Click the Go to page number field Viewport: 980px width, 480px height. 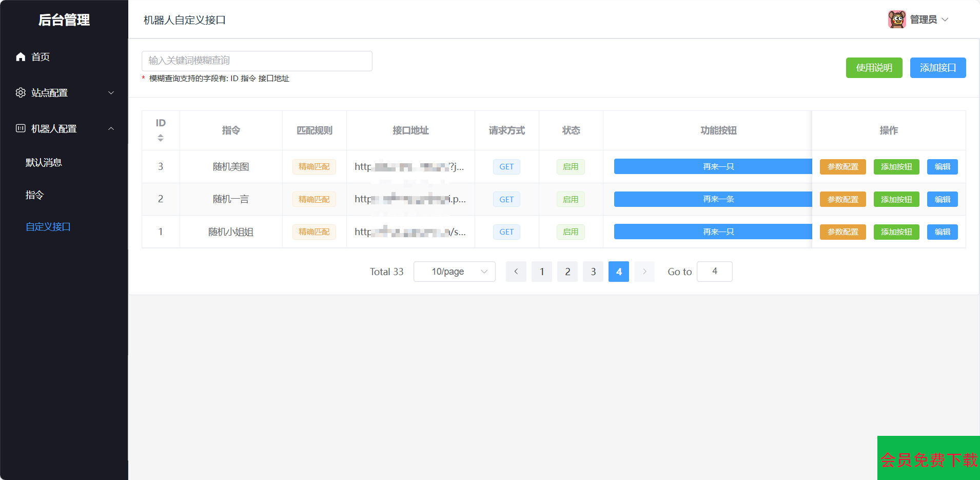pos(714,272)
